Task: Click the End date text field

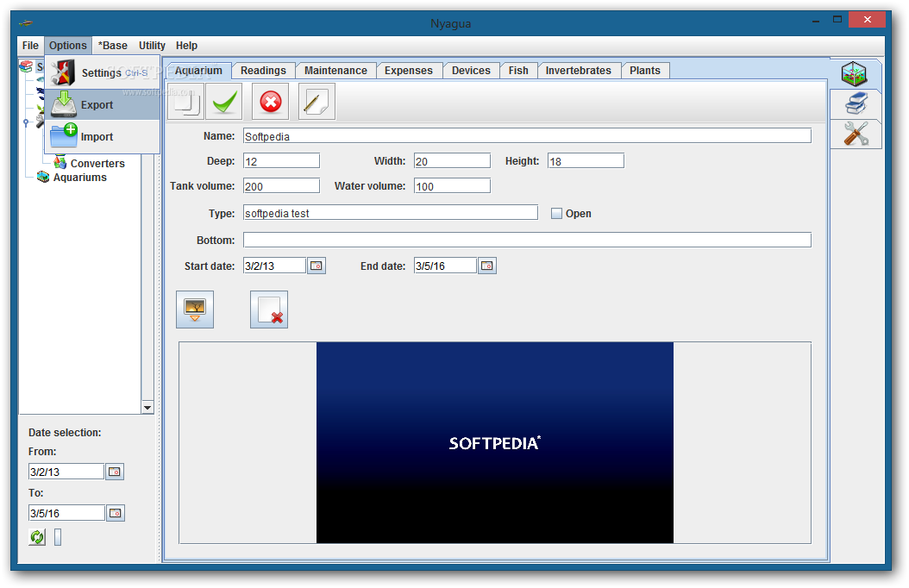Action: click(x=445, y=266)
